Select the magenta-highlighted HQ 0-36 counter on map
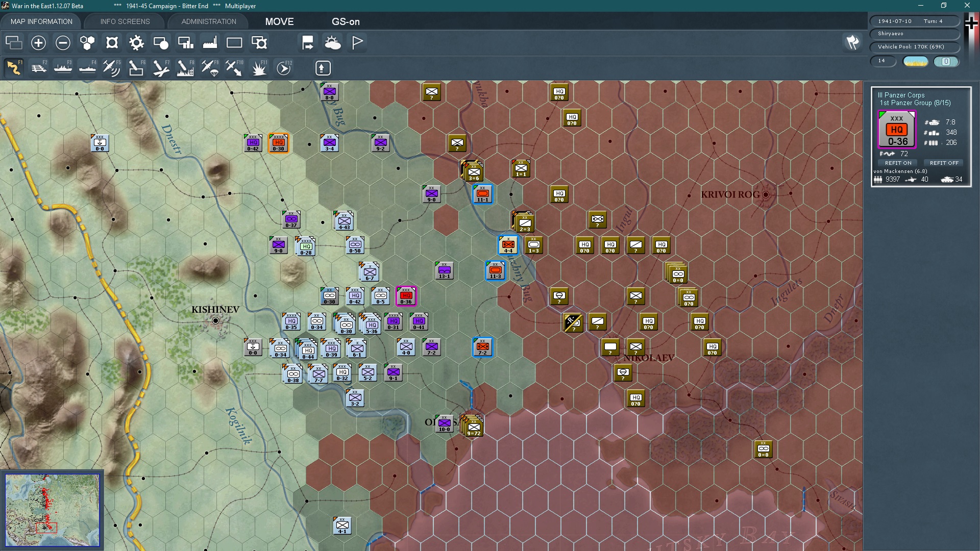Image resolution: width=980 pixels, height=551 pixels. (x=406, y=296)
